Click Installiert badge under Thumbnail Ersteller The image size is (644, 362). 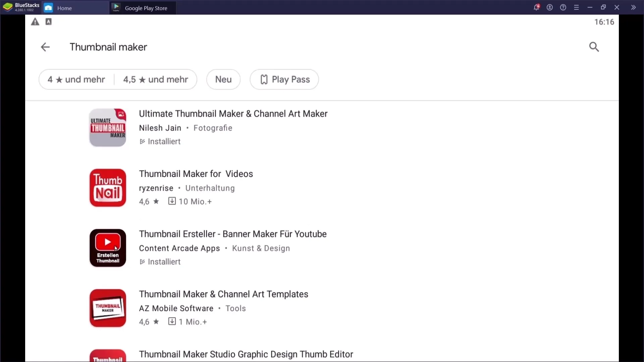click(x=160, y=262)
